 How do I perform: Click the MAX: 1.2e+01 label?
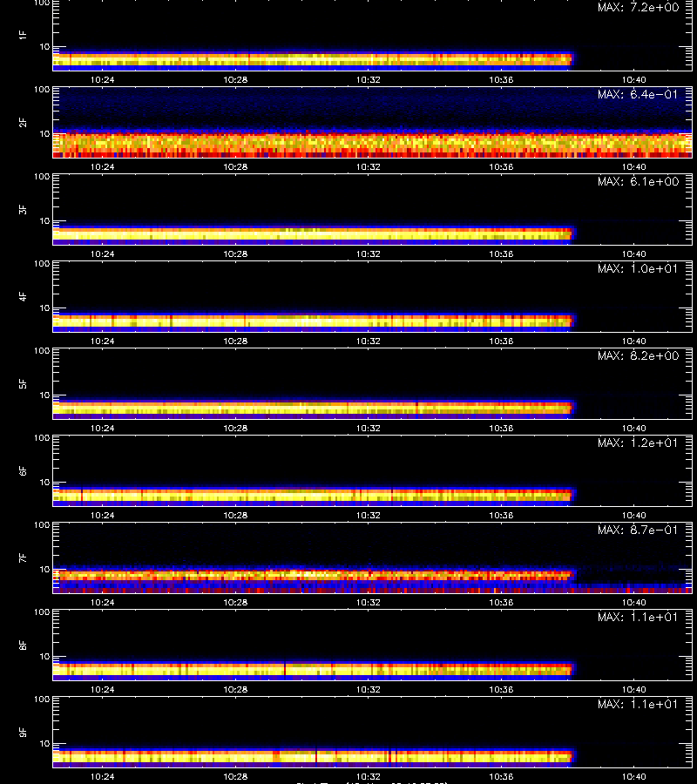[x=638, y=443]
